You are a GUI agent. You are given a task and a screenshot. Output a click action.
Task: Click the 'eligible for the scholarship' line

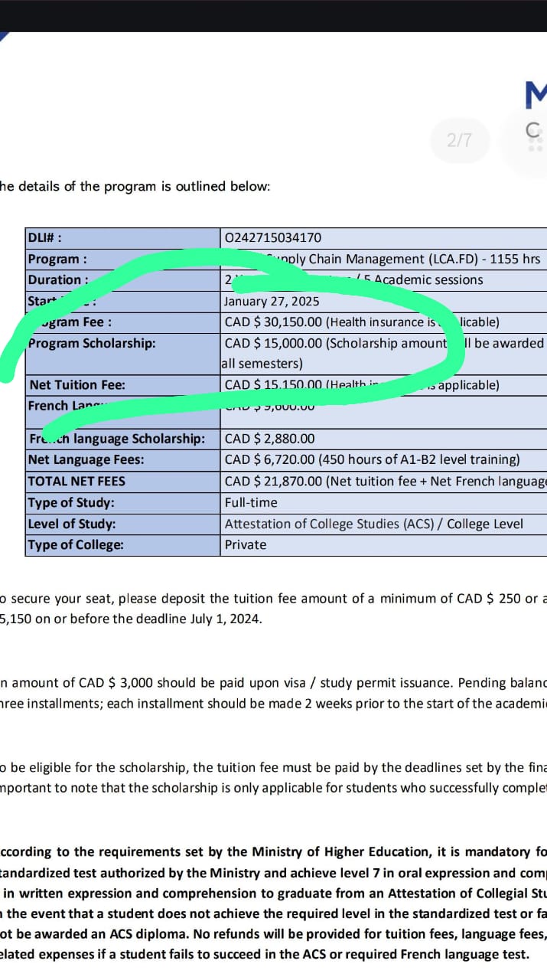tap(273, 768)
